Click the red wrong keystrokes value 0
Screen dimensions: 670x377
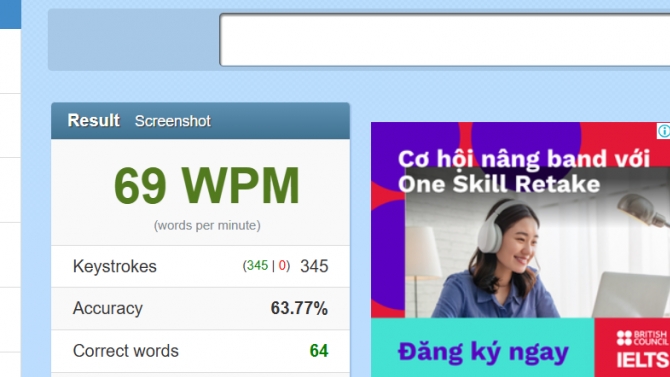(x=282, y=265)
